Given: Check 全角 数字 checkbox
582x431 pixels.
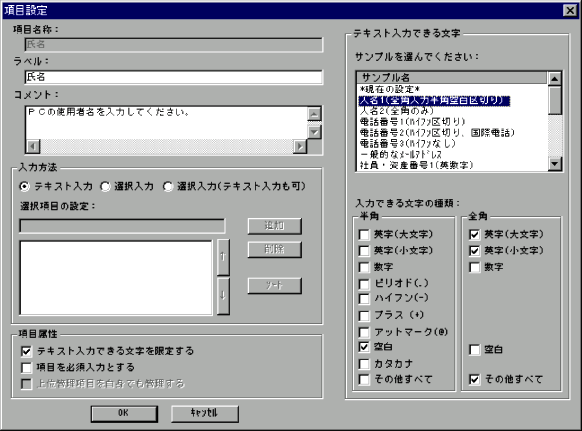Looking at the screenshot, I should pyautogui.click(x=474, y=267).
